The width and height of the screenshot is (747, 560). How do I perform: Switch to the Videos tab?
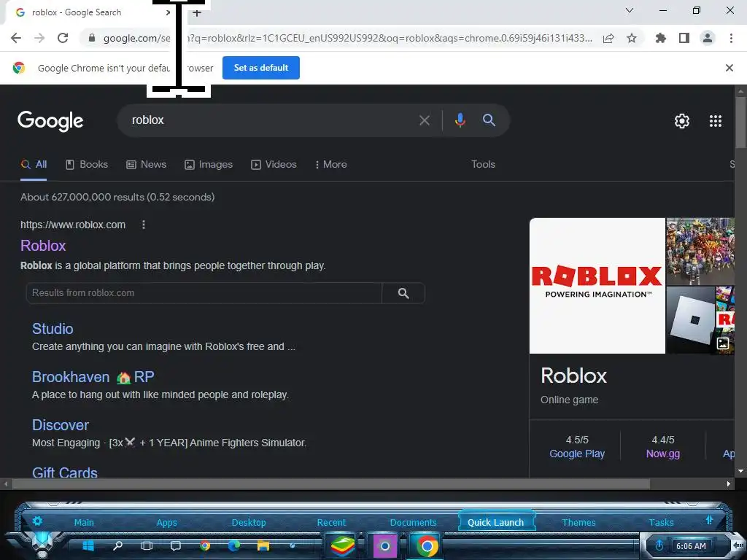coord(274,165)
